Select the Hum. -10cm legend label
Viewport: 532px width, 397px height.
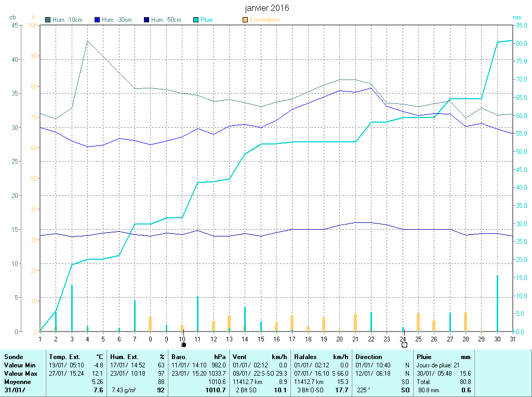coord(68,20)
